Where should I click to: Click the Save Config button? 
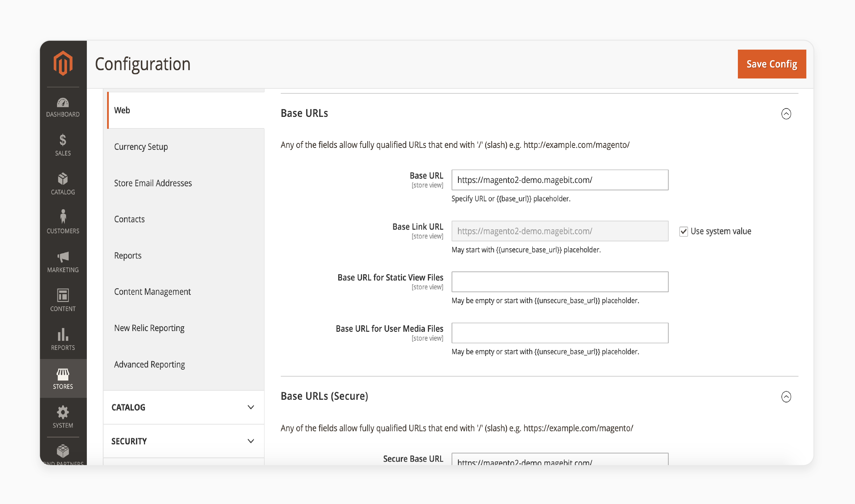[x=772, y=64]
